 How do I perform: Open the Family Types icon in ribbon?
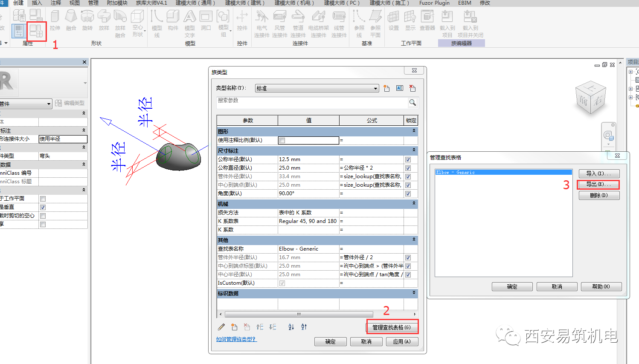click(36, 31)
